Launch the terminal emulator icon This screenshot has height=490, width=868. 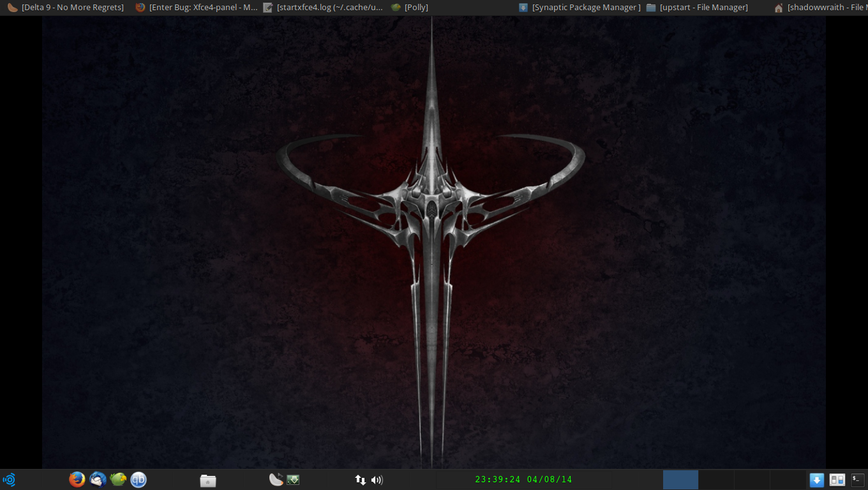857,480
